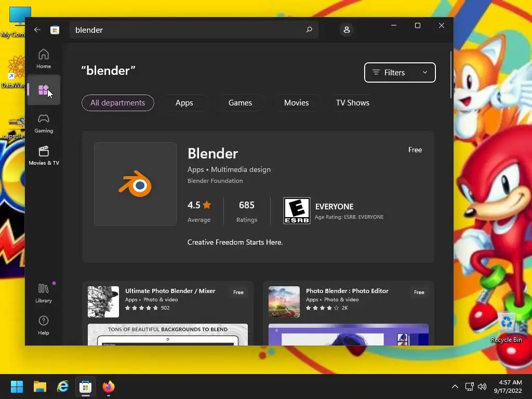Switch to the Movies filter tab
The width and height of the screenshot is (532, 399).
tap(296, 103)
